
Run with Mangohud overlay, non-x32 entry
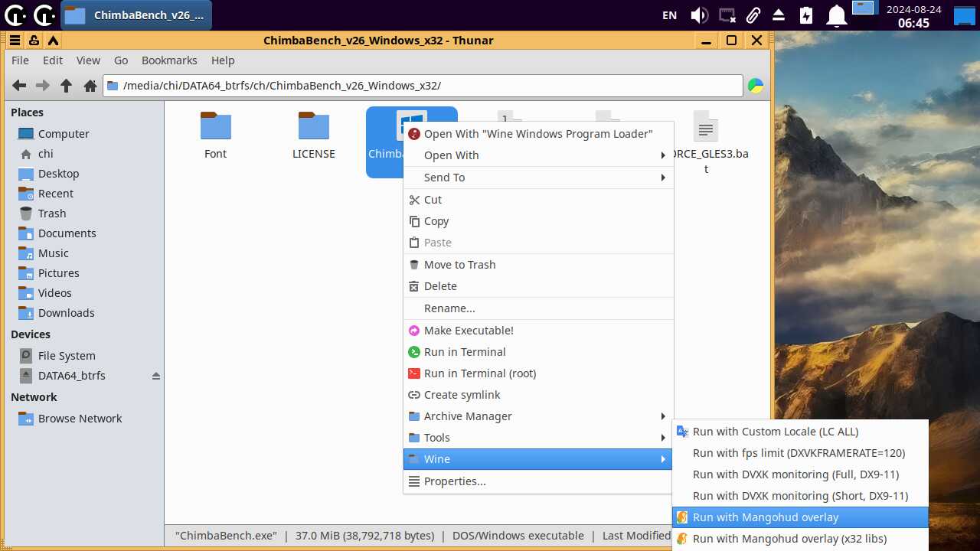(x=800, y=517)
